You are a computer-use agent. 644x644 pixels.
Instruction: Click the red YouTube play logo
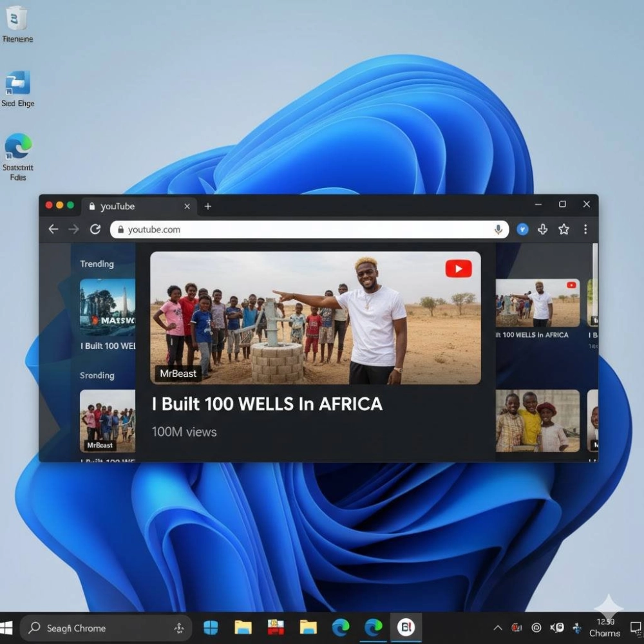tap(458, 269)
